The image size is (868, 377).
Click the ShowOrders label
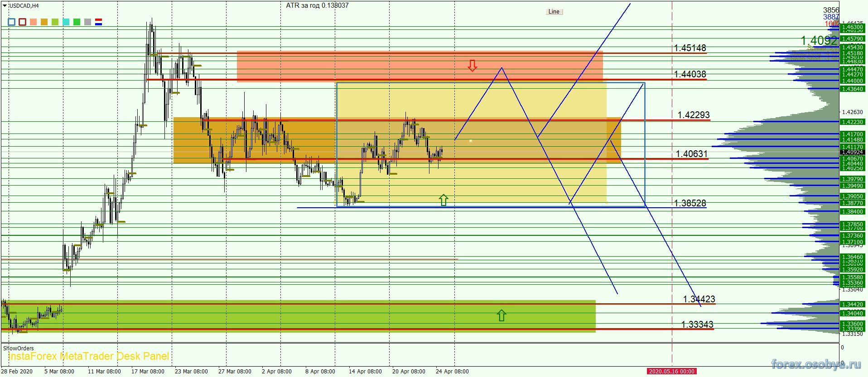[19, 348]
